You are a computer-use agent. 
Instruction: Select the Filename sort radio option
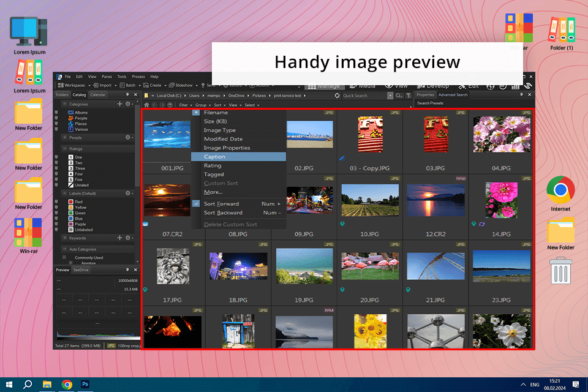click(x=197, y=113)
